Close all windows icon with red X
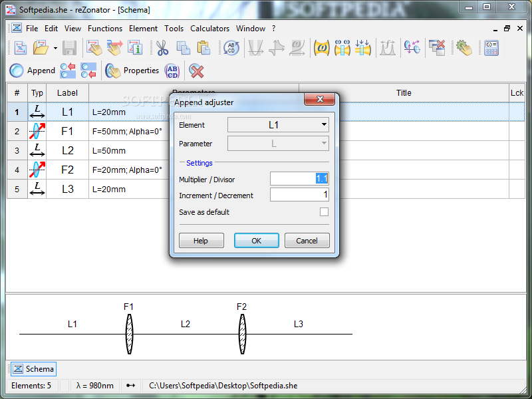The image size is (532, 399). tap(437, 48)
